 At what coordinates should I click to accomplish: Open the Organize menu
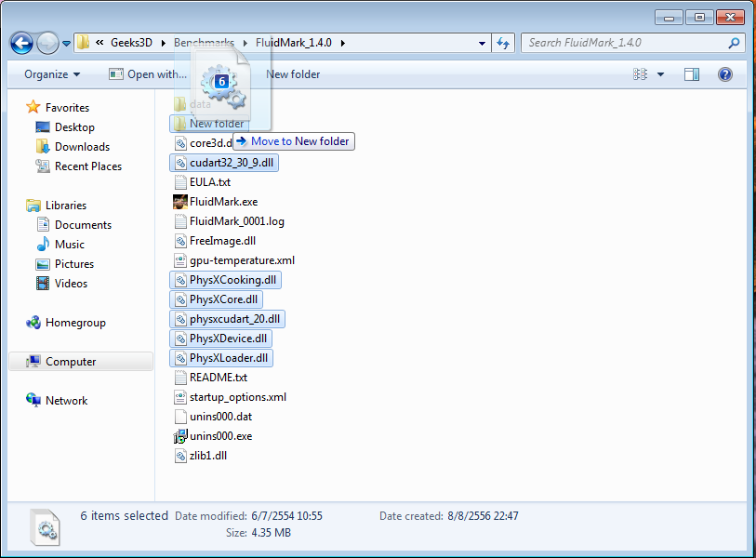click(52, 74)
